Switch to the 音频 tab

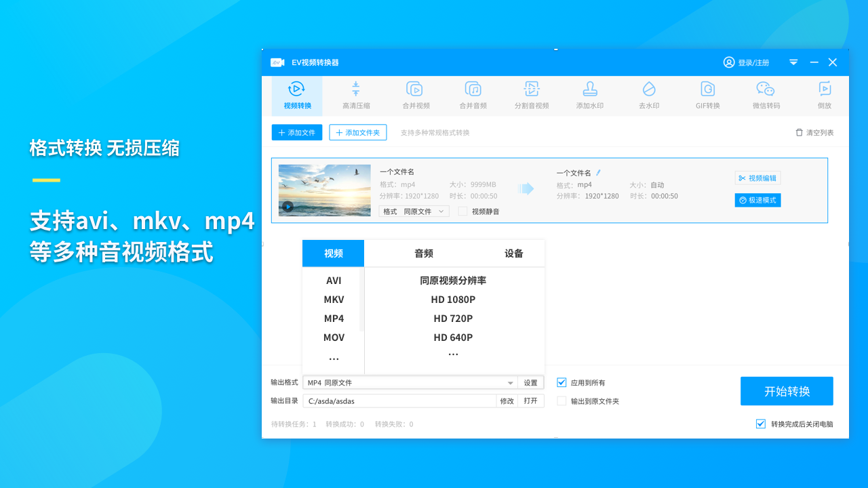pos(424,253)
